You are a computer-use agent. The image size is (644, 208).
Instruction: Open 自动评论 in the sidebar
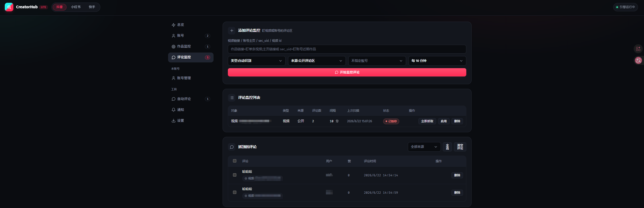pyautogui.click(x=191, y=99)
